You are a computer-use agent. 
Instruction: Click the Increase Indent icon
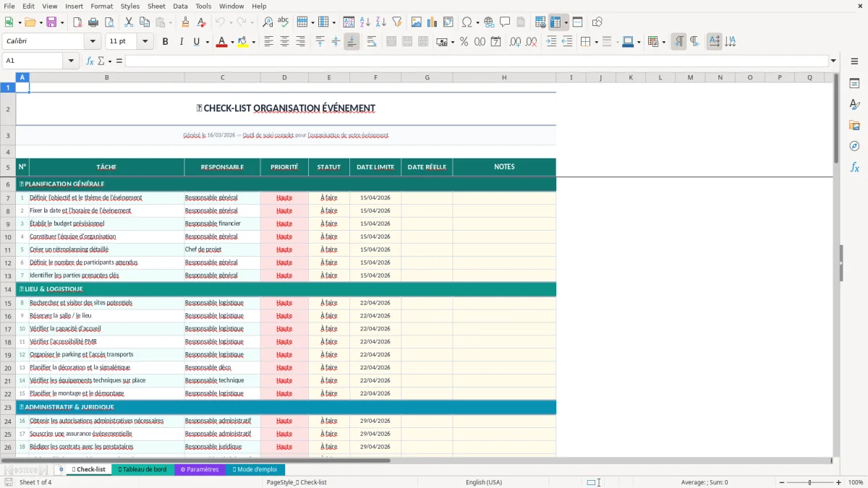551,42
